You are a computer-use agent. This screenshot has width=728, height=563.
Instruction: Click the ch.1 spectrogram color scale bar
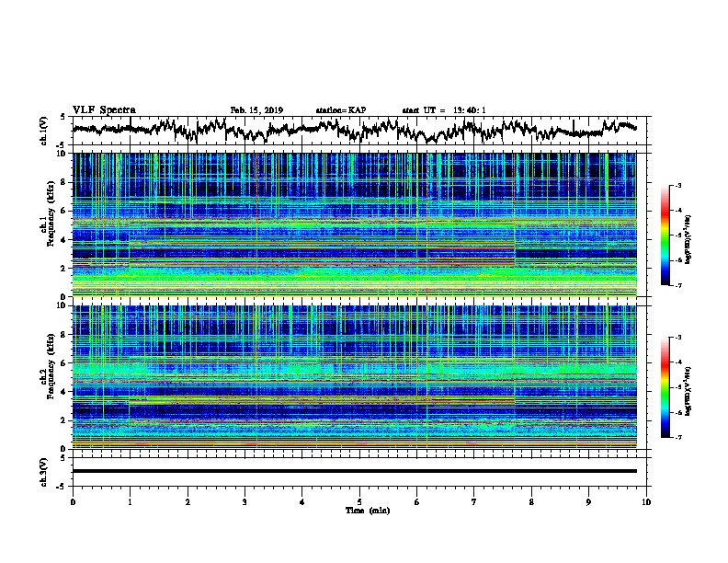click(665, 236)
